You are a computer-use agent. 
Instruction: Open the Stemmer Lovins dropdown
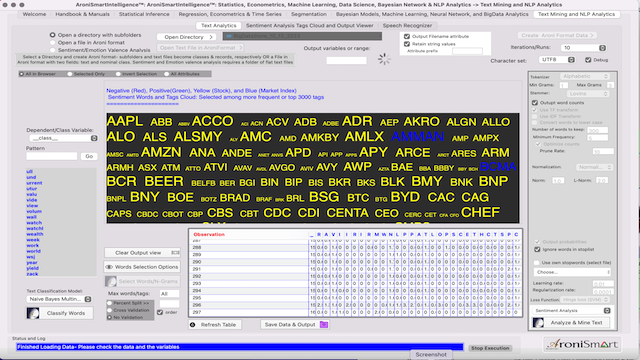point(588,93)
